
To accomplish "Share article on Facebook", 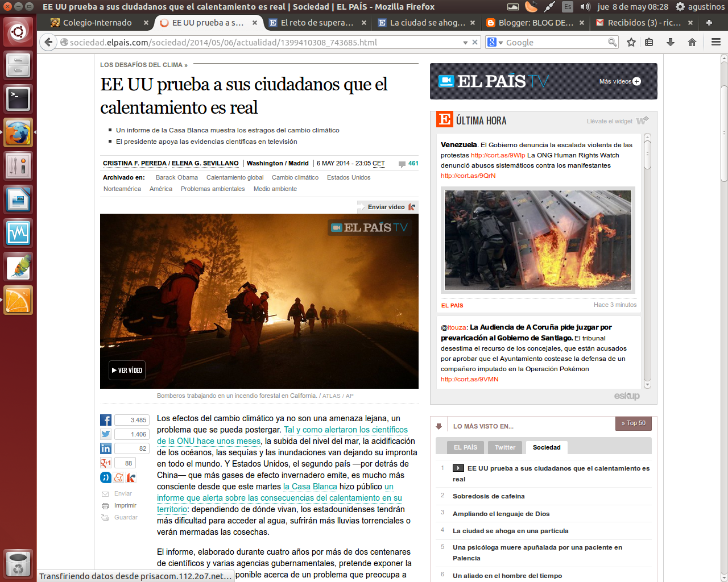I will pos(106,420).
